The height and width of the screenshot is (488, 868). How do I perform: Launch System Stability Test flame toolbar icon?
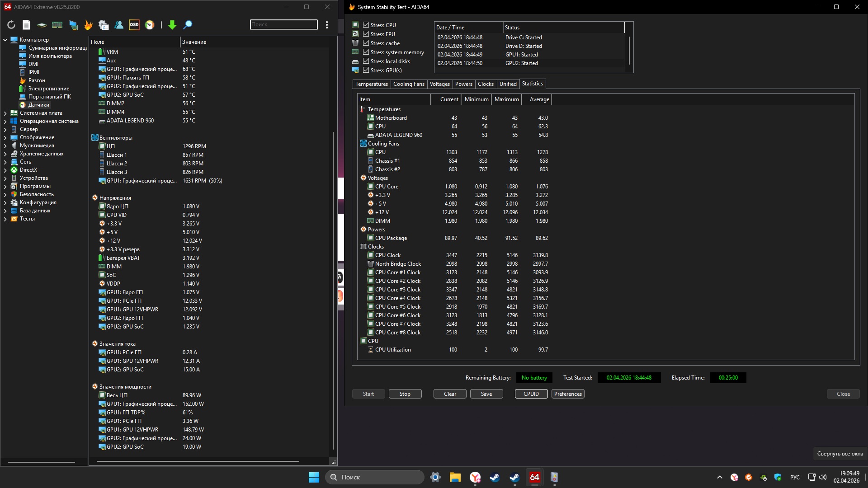coord(89,25)
